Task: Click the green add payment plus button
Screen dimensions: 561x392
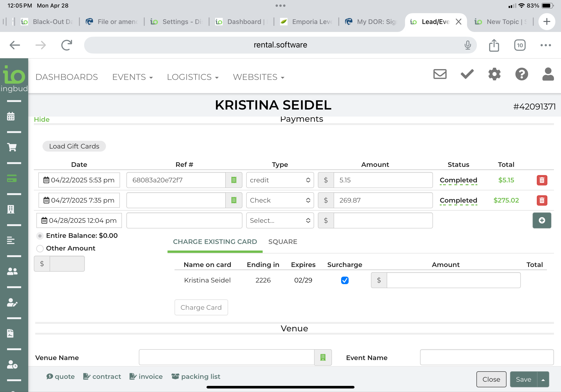Action: pos(542,220)
